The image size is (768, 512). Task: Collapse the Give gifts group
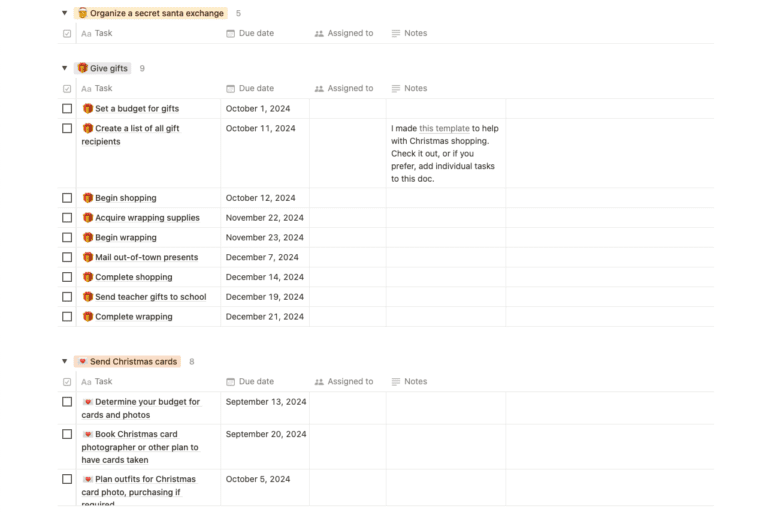pyautogui.click(x=65, y=68)
